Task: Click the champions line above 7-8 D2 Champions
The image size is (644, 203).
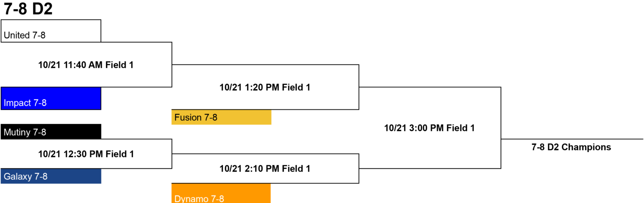Action: (572, 139)
